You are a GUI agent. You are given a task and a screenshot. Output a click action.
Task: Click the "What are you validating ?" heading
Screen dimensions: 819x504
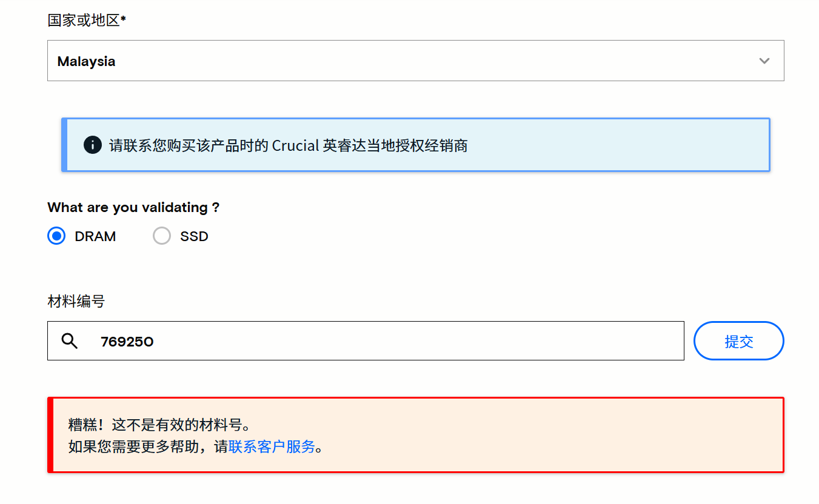point(133,207)
